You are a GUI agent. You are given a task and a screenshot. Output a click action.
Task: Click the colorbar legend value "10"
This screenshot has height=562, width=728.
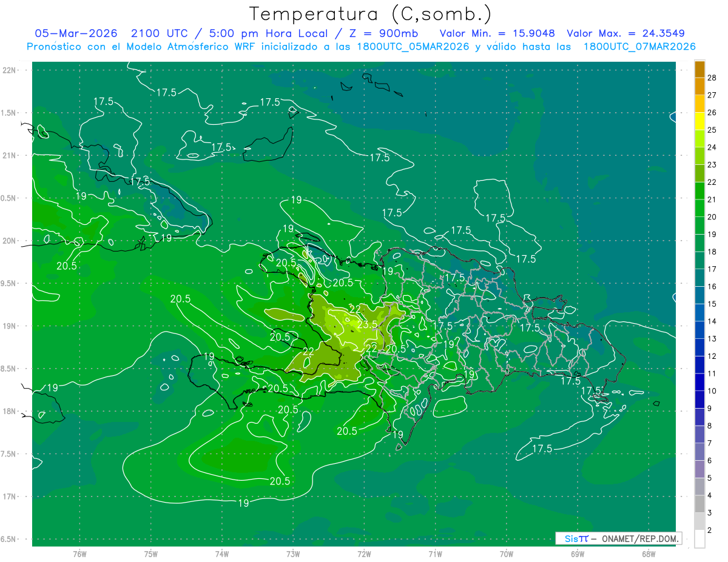[x=712, y=390]
